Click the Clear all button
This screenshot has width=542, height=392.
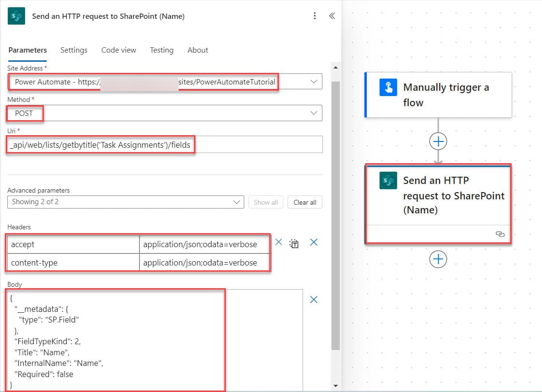pos(305,202)
